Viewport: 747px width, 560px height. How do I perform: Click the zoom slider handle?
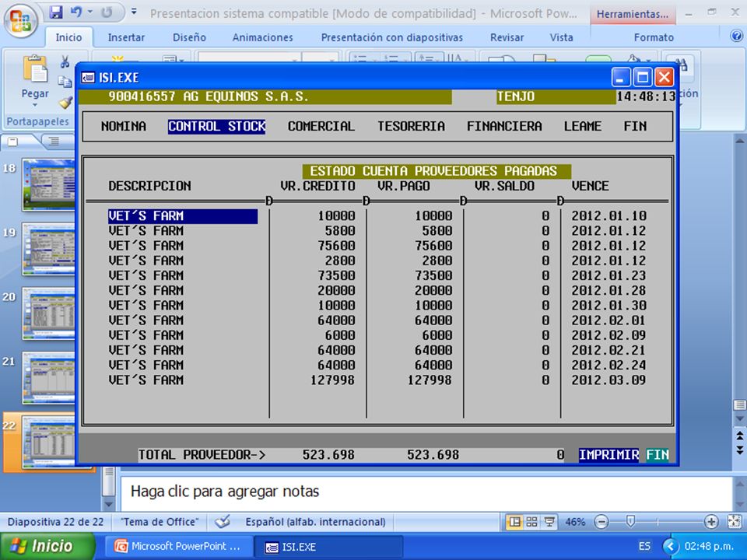click(x=630, y=522)
